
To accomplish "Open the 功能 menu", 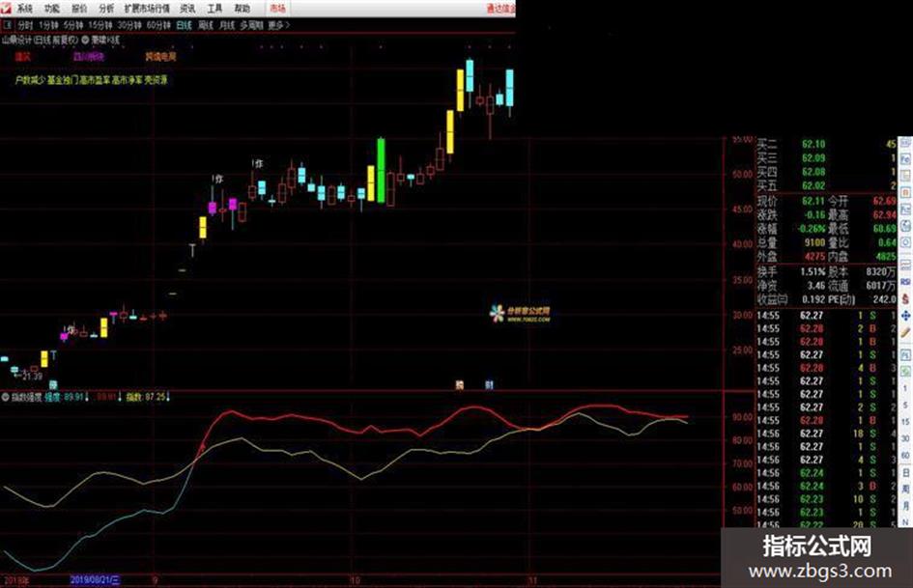I will [52, 8].
